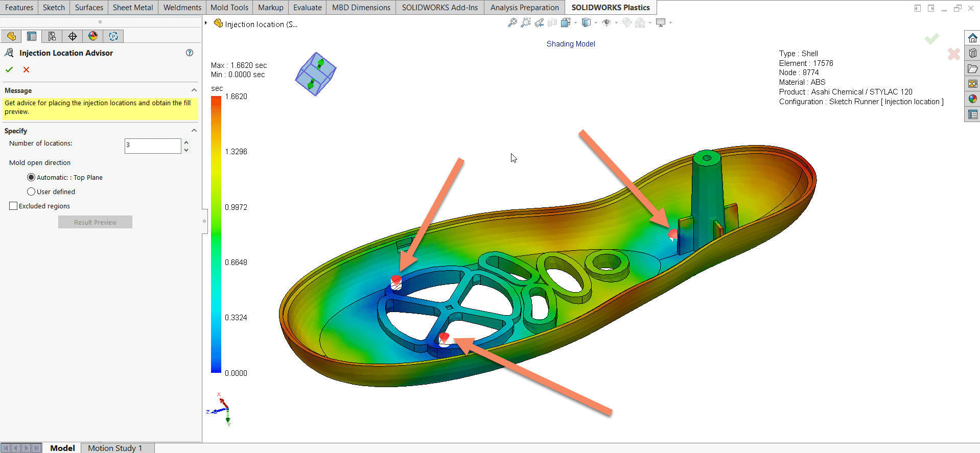
Task: Click the fill-time color legend bar
Action: click(216, 234)
